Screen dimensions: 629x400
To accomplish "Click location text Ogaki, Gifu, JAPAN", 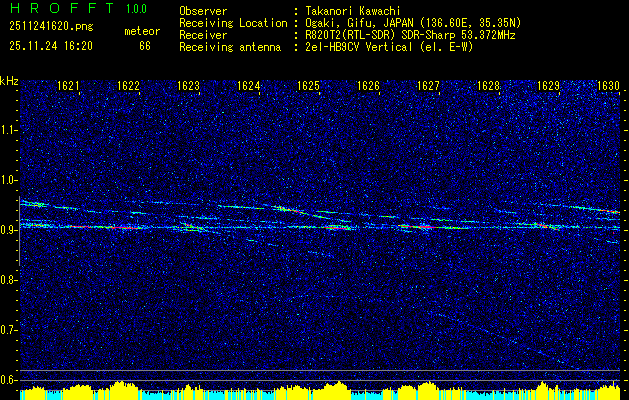I will tap(359, 23).
